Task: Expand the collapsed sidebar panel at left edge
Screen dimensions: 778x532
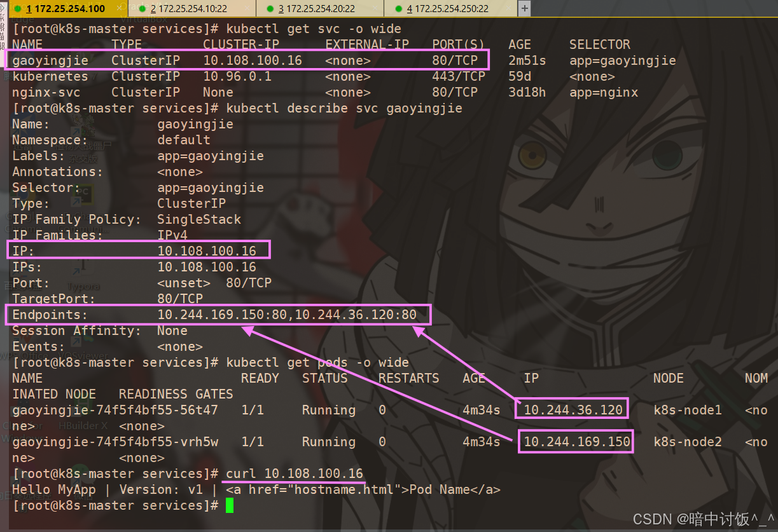Action: coord(4,9)
